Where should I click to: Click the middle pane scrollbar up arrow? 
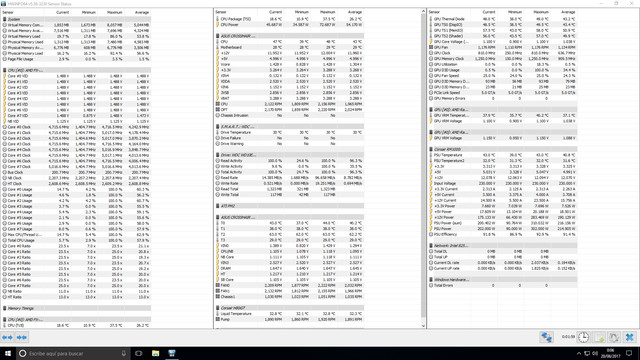423,12
